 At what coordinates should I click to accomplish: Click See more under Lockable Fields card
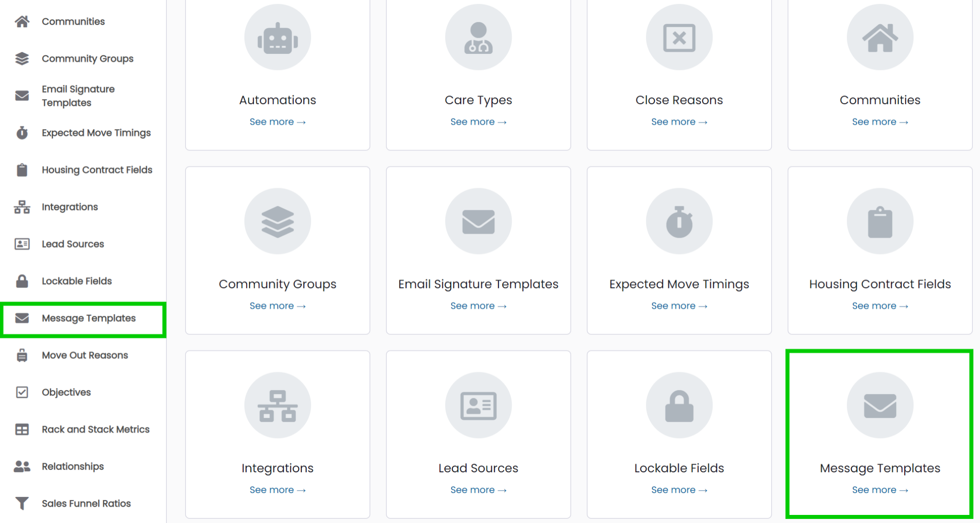pos(679,489)
